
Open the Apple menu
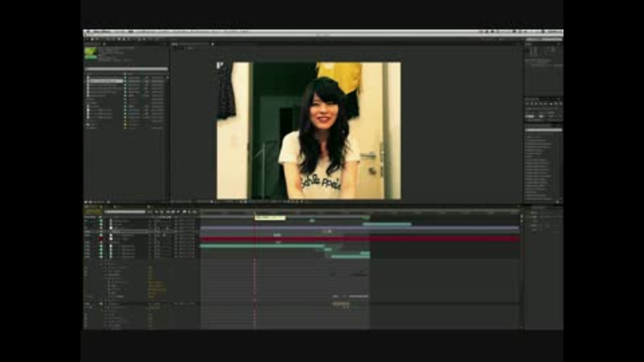click(x=87, y=32)
